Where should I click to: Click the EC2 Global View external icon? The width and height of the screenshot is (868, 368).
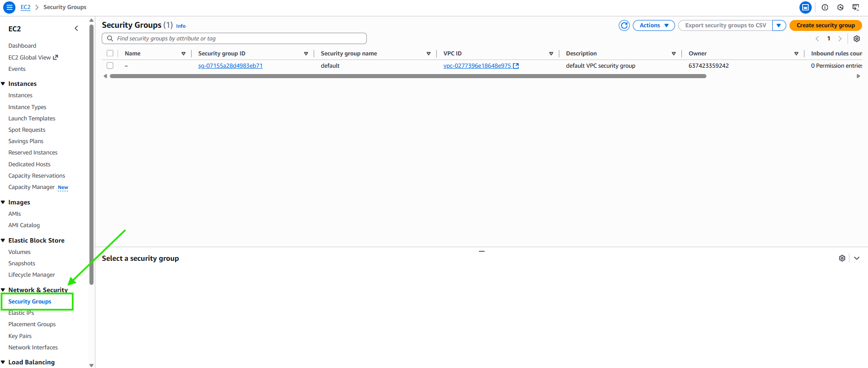pyautogui.click(x=55, y=57)
